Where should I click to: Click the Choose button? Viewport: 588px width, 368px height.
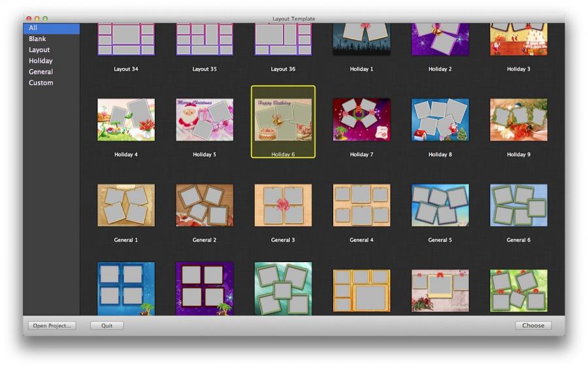coord(533,326)
